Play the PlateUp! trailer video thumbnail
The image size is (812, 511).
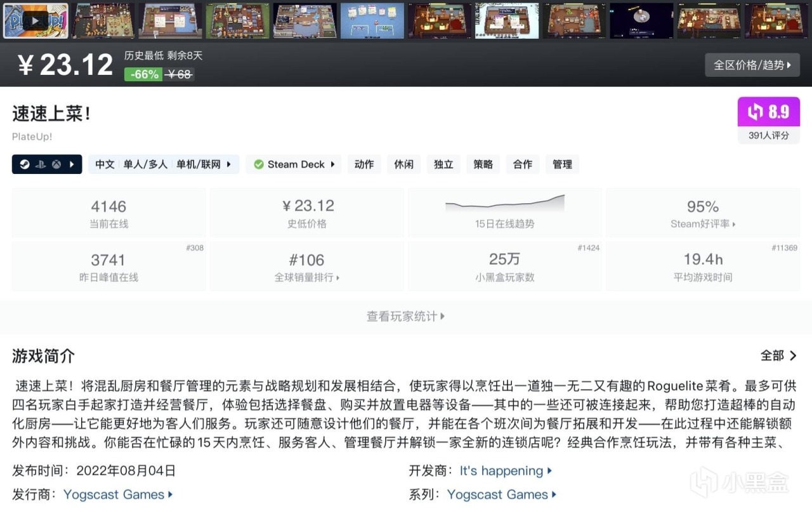pos(36,20)
